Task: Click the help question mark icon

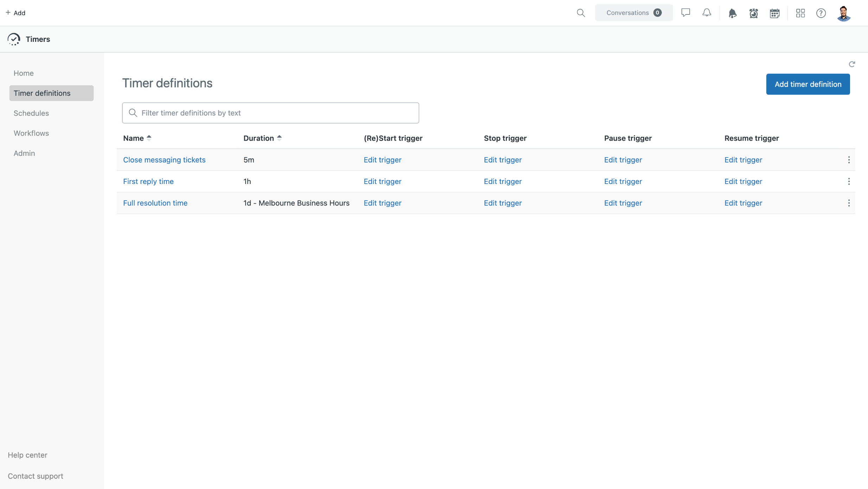Action: coord(821,13)
